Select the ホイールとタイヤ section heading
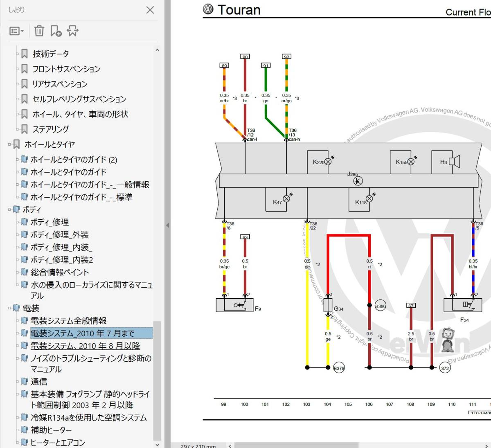This screenshot has height=448, width=491. point(50,144)
